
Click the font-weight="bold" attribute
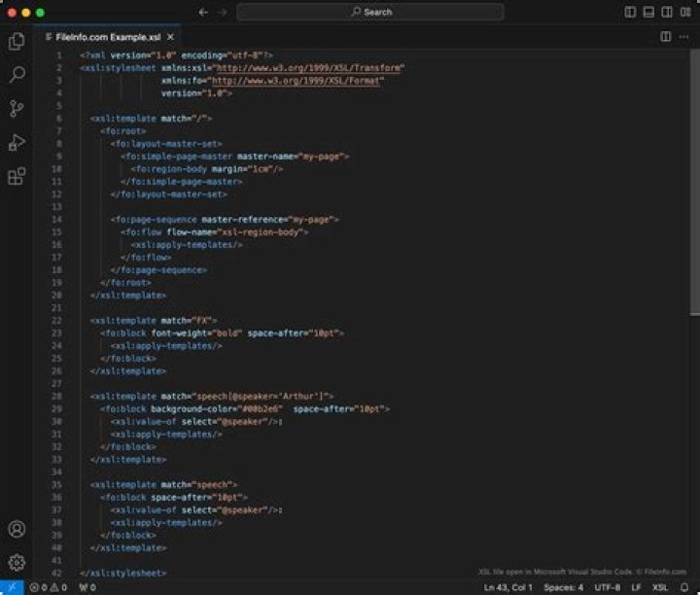click(196, 333)
